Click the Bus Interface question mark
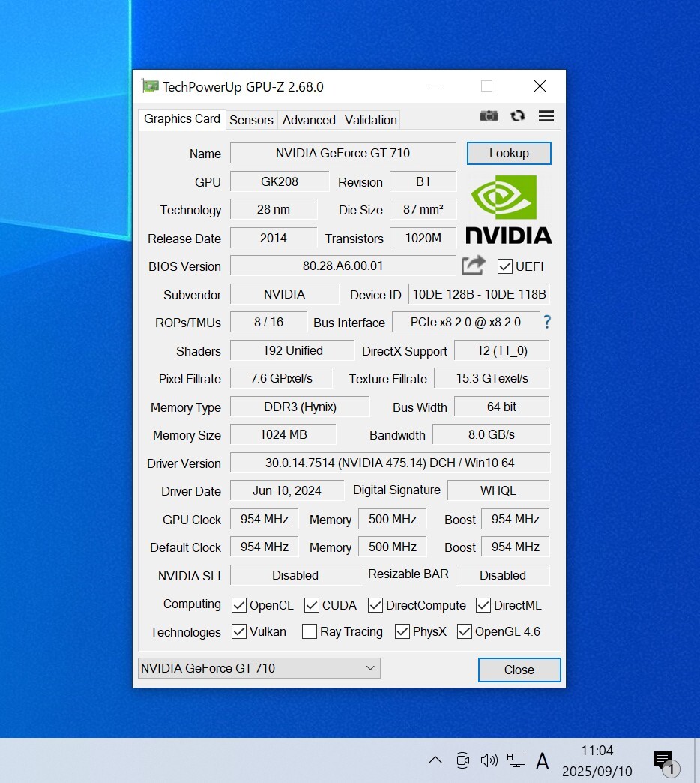 [x=547, y=322]
